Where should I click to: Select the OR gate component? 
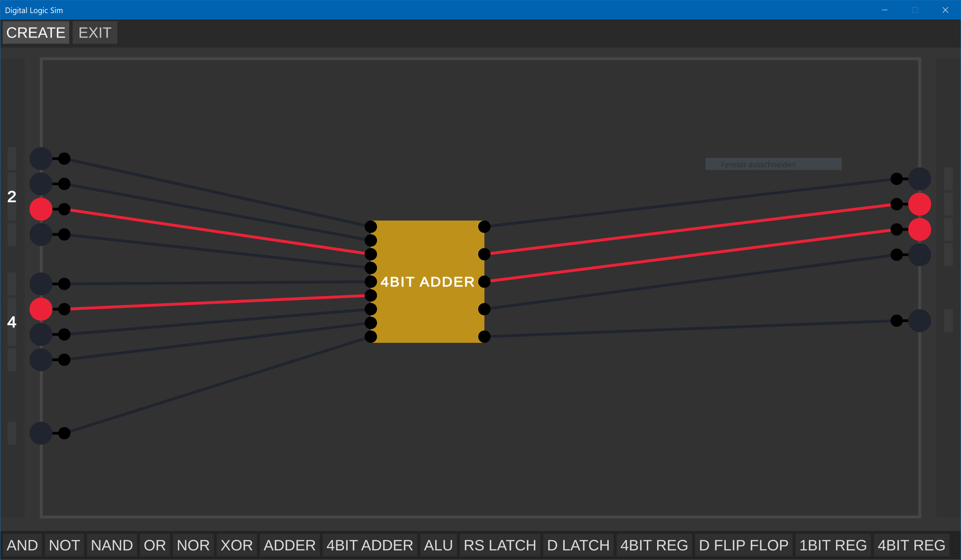coord(154,545)
